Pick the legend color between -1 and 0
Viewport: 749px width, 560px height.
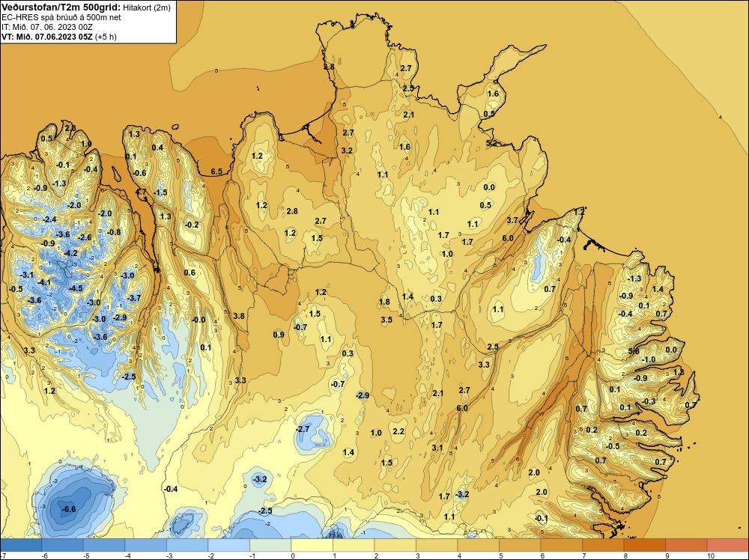pos(270,545)
